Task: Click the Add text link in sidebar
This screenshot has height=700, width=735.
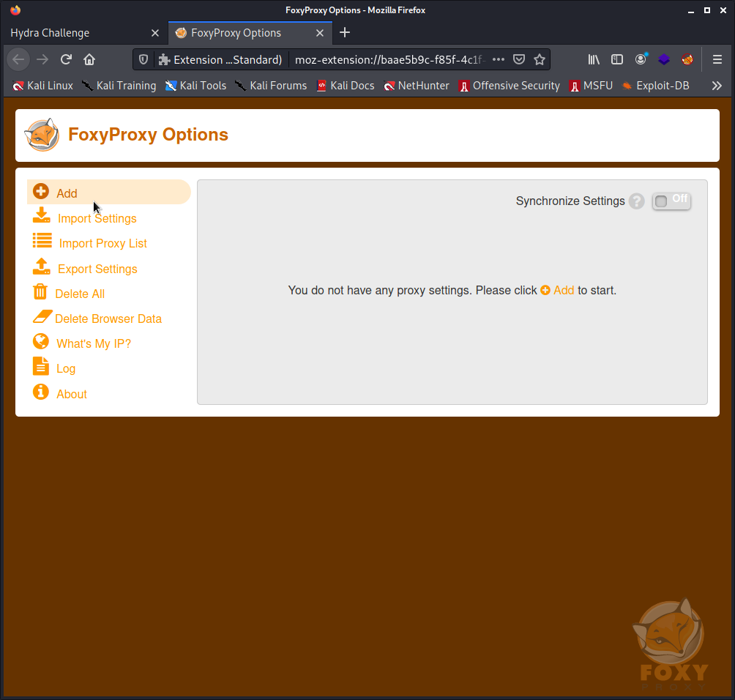Action: [67, 193]
